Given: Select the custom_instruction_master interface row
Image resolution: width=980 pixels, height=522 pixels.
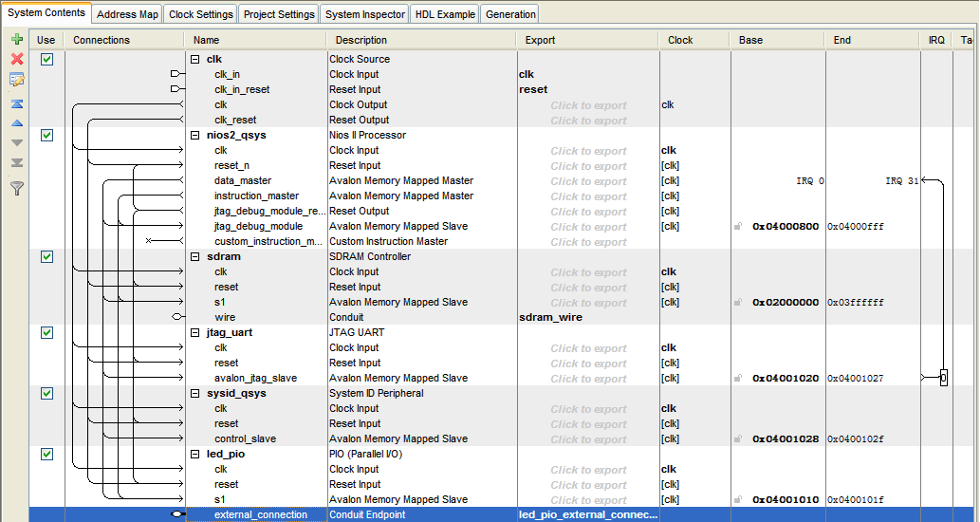Looking at the screenshot, I should (268, 241).
